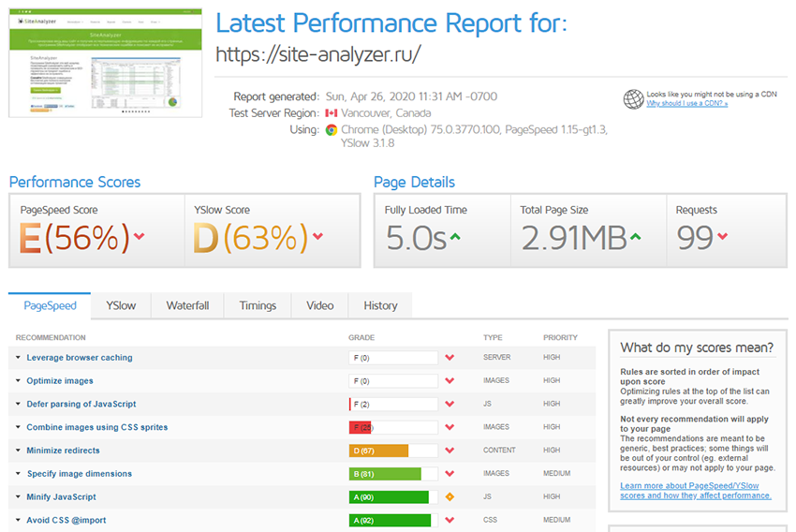Click the D (67) grade bar
This screenshot has height=532, width=796.
tap(393, 451)
